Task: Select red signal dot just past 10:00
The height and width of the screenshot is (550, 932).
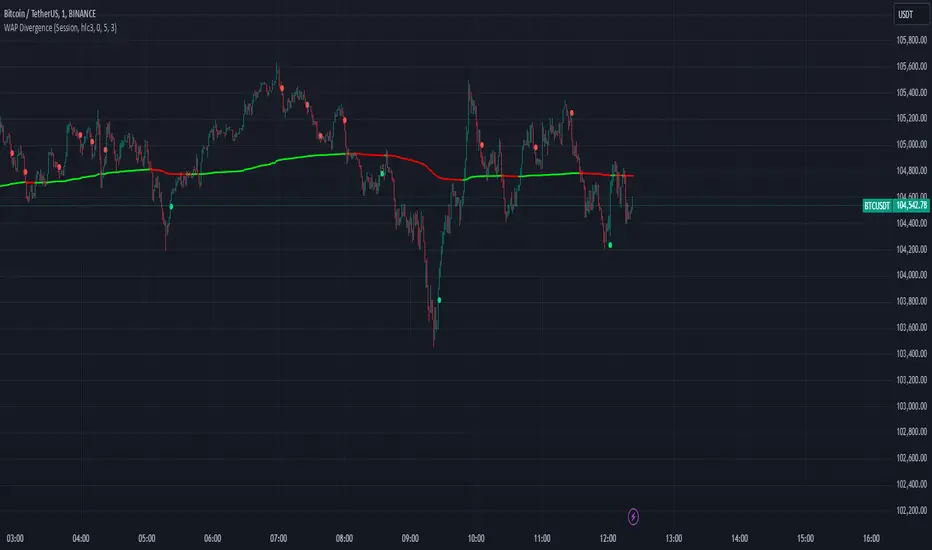Action: click(482, 145)
